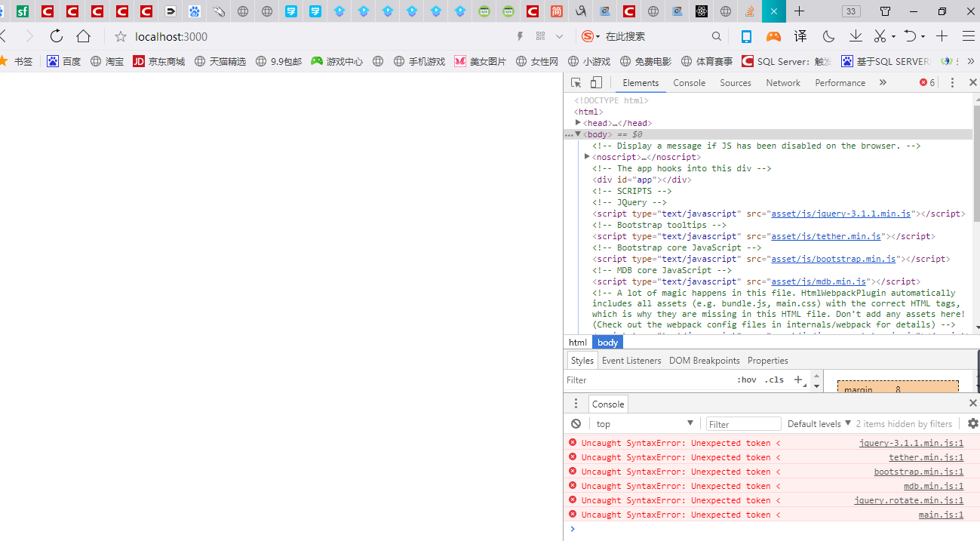Expand the head node

(x=579, y=123)
